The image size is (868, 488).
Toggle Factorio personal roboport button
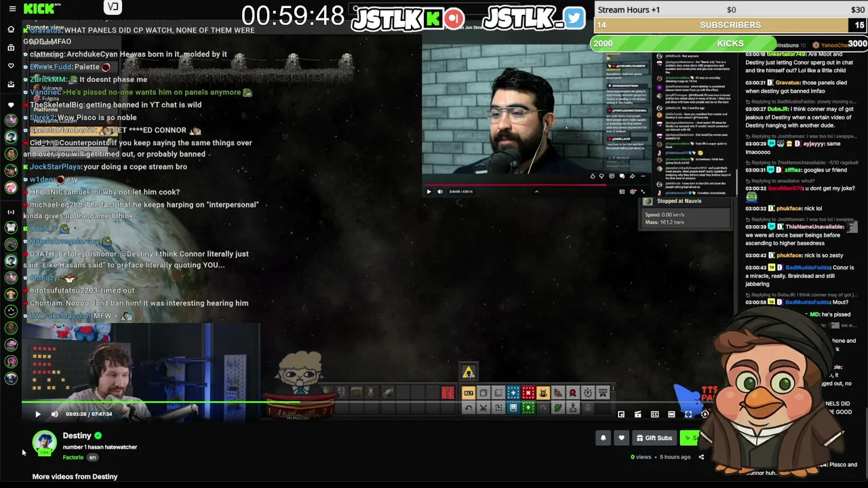point(543,393)
